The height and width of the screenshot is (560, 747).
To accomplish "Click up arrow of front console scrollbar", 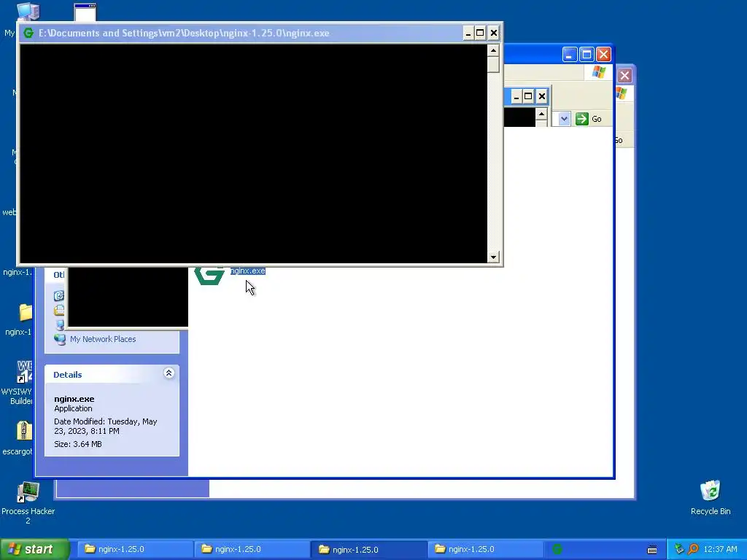I will tap(493, 50).
